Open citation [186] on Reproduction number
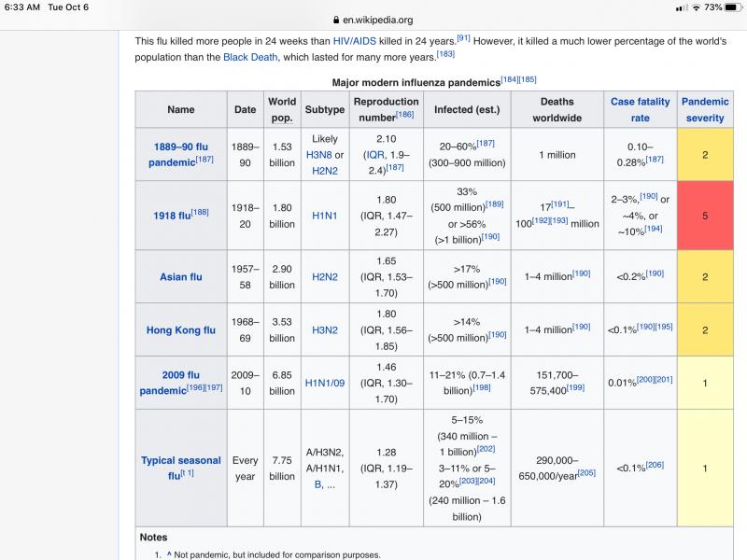The image size is (747, 560). [405, 114]
